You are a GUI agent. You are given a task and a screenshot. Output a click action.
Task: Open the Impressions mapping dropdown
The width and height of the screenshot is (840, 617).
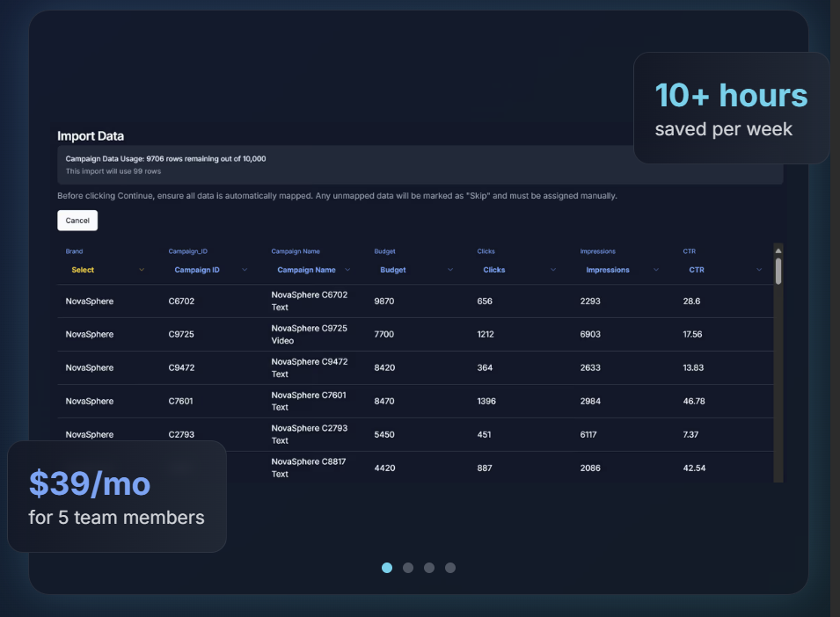pyautogui.click(x=657, y=270)
